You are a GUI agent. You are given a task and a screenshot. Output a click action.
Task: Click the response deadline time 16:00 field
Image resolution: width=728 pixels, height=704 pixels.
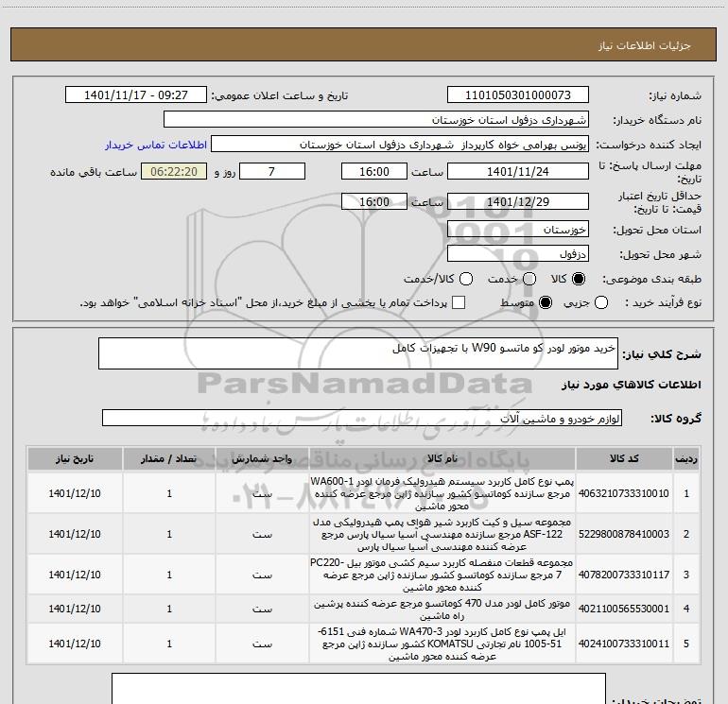374,171
